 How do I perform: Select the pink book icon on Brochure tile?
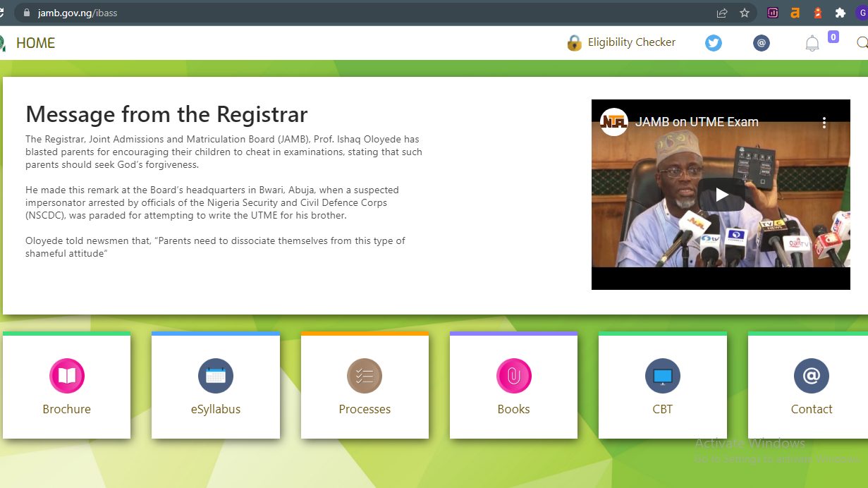click(66, 376)
